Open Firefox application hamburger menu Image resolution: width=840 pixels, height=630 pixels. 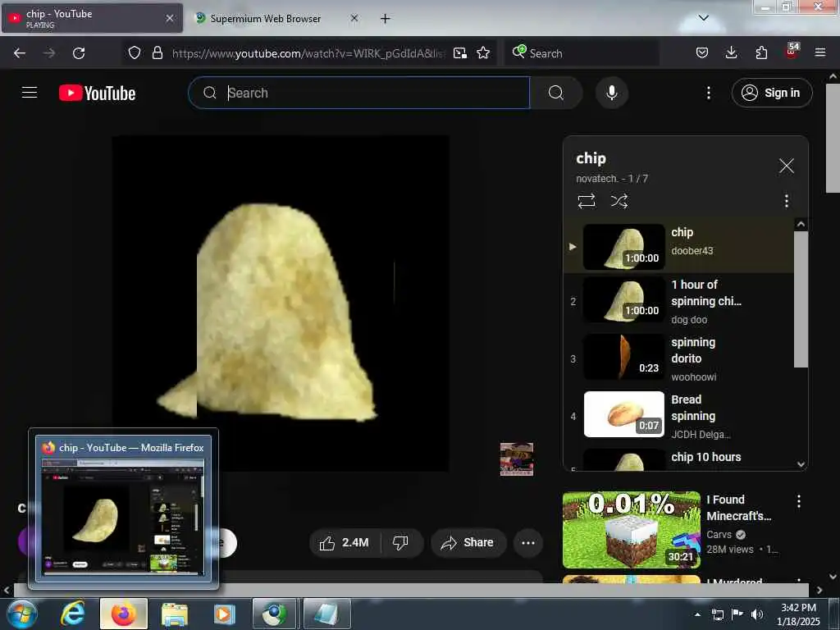(820, 52)
